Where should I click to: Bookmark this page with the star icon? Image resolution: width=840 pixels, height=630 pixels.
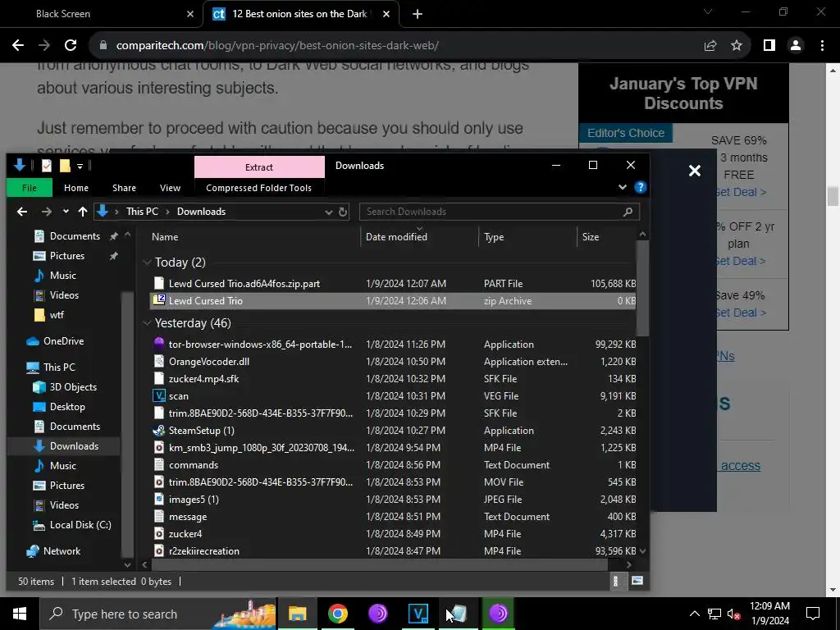pos(737,46)
